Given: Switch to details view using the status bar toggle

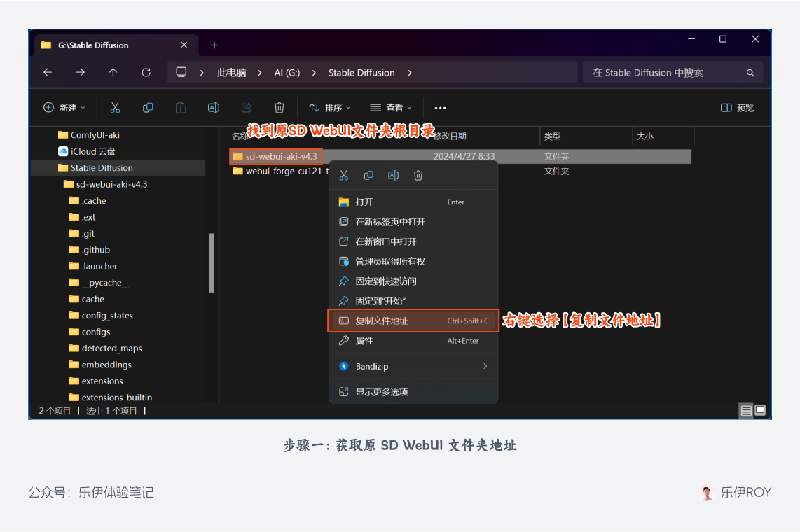Looking at the screenshot, I should click(x=745, y=411).
